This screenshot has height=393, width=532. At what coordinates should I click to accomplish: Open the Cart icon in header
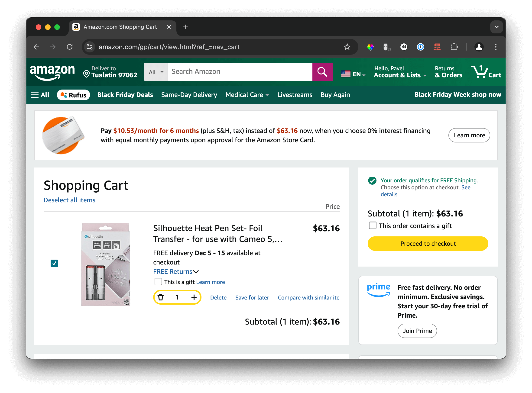coord(486,72)
